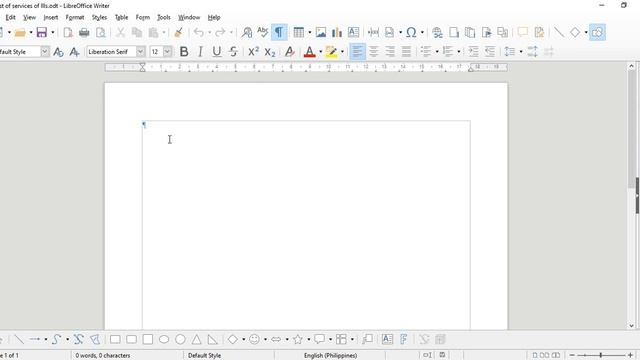This screenshot has width=640, height=360.
Task: Click the Insert Comment icon
Action: click(523, 32)
